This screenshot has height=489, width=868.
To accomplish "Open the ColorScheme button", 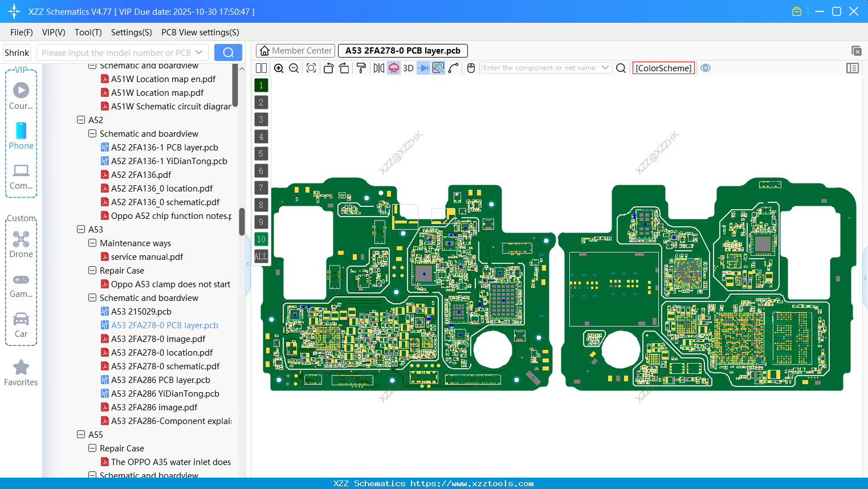I will [663, 68].
